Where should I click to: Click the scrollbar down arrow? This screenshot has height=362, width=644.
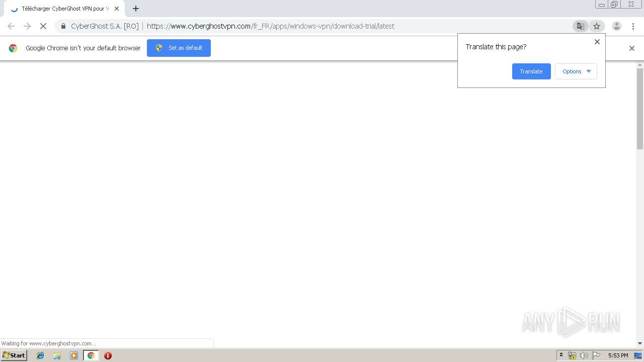[x=640, y=343]
